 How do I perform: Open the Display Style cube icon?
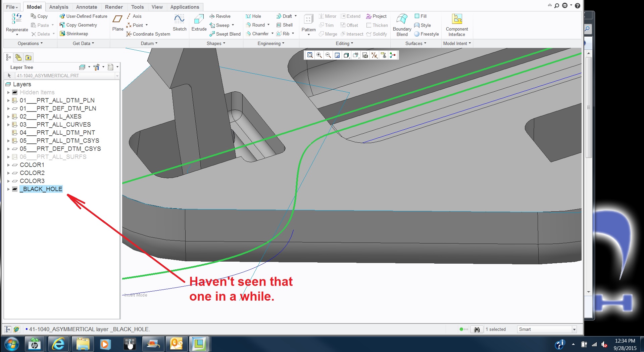click(346, 55)
